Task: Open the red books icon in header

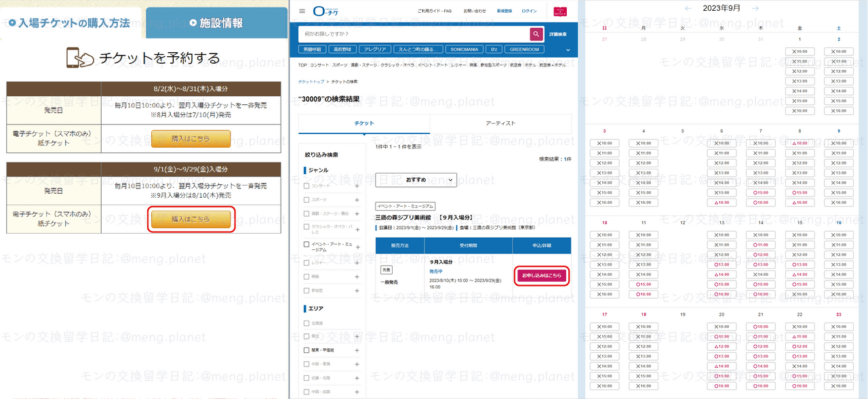Action: pos(561,12)
